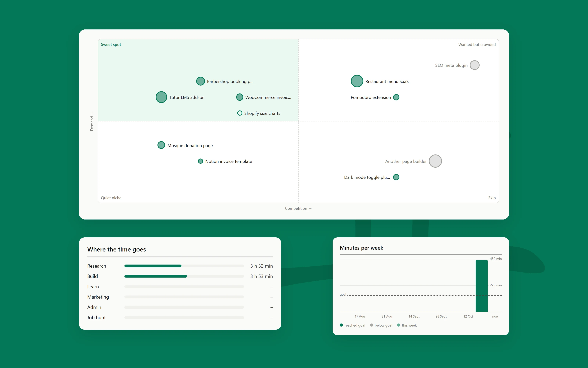Click the Dark mode toggle plugin dot
This screenshot has height=368, width=588.
click(396, 177)
